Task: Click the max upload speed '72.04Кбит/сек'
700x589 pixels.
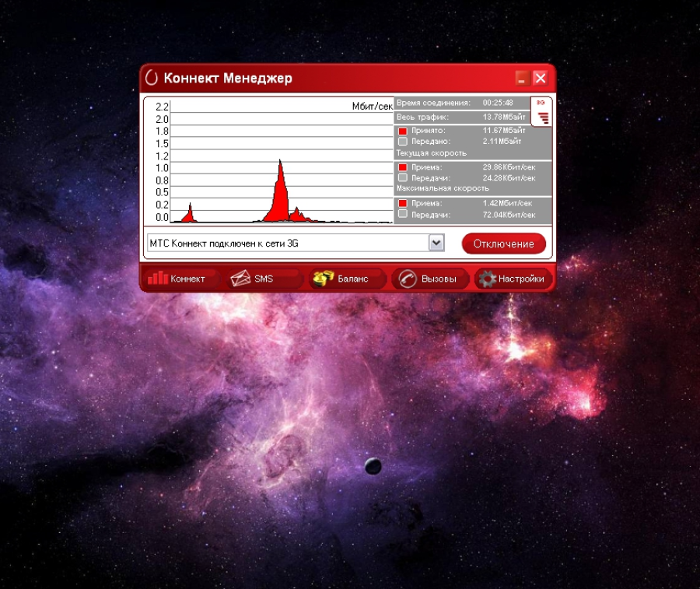Action: 509,215
